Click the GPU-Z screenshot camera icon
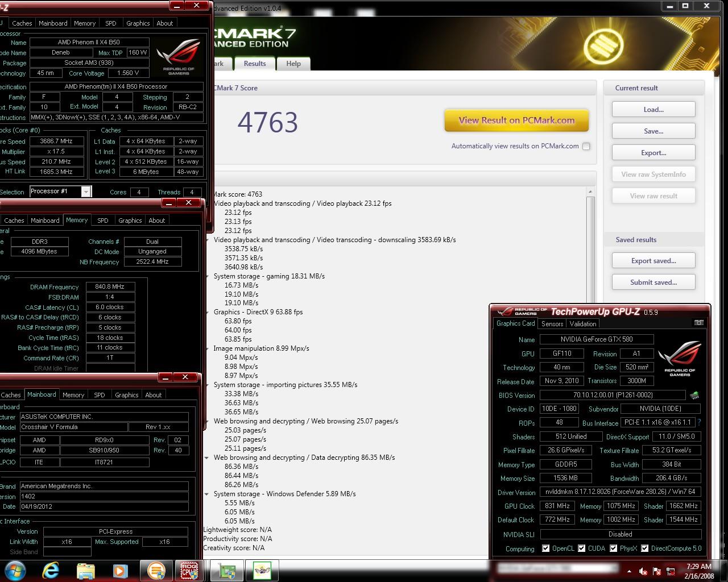The height and width of the screenshot is (582, 728). (x=699, y=322)
